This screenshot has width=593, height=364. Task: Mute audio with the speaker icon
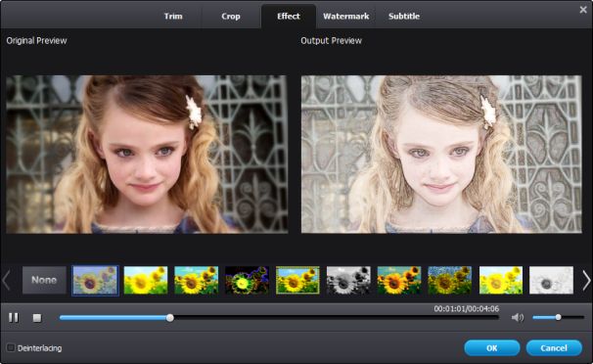coord(518,317)
